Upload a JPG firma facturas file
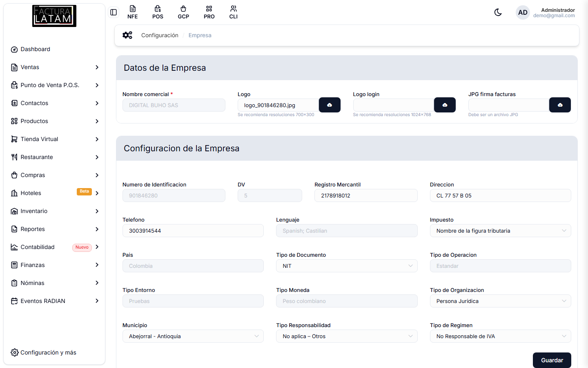 coord(560,105)
